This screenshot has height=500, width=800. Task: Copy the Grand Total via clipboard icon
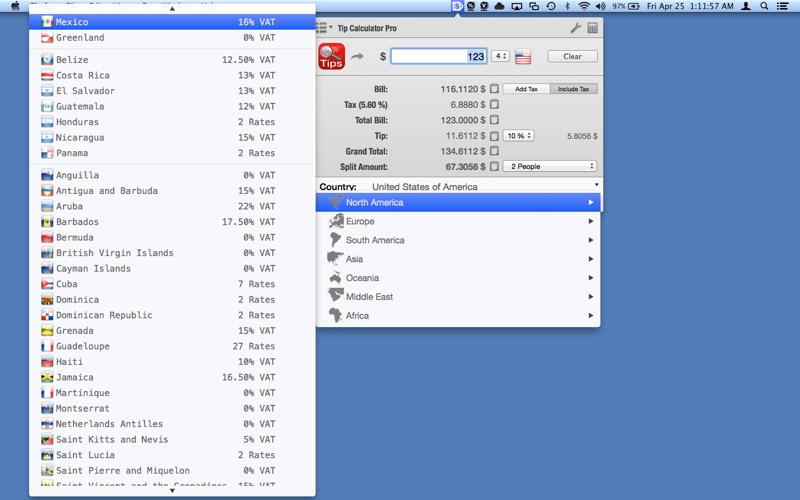tap(494, 151)
